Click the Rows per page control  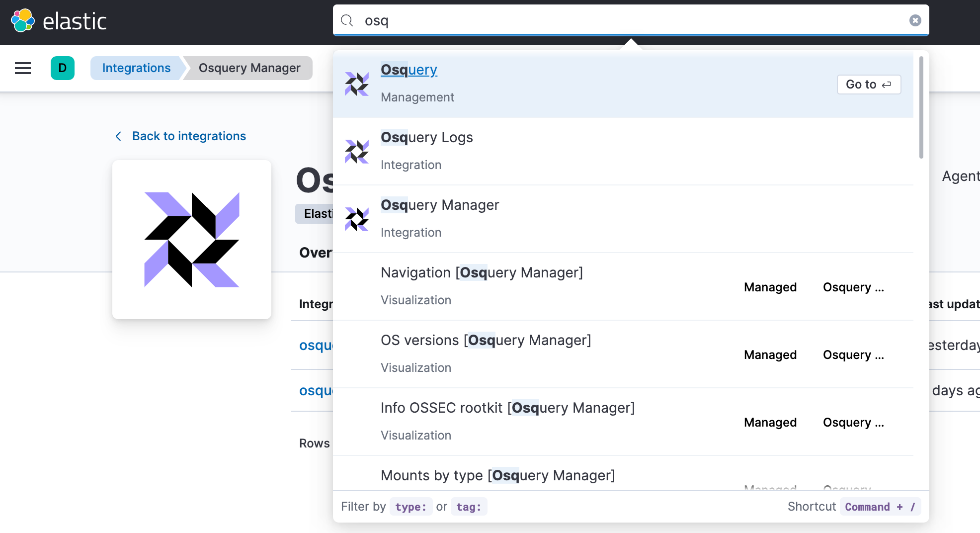[315, 443]
